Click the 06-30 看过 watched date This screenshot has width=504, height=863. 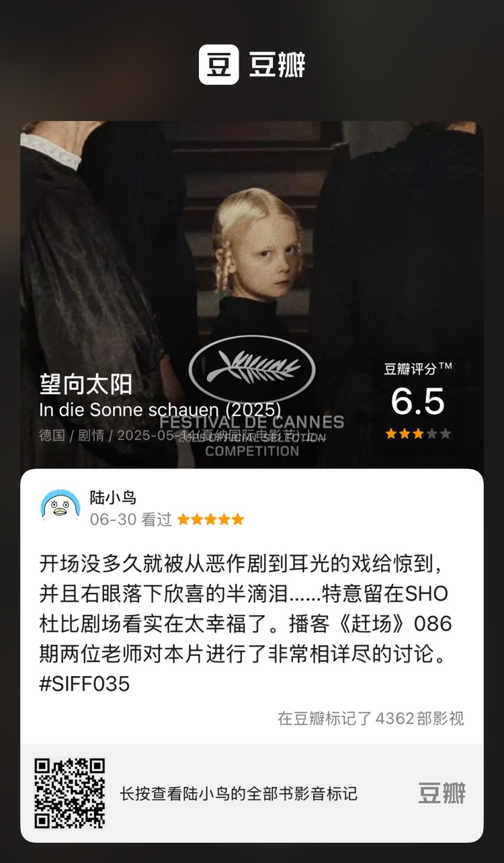(x=131, y=520)
